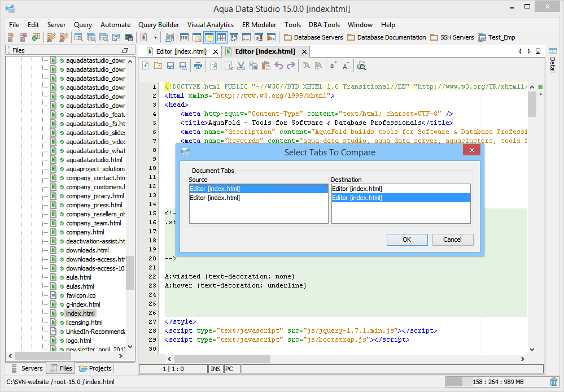The image size is (564, 392).
Task: Click OK in Select Tabs To Compare
Action: tap(407, 239)
